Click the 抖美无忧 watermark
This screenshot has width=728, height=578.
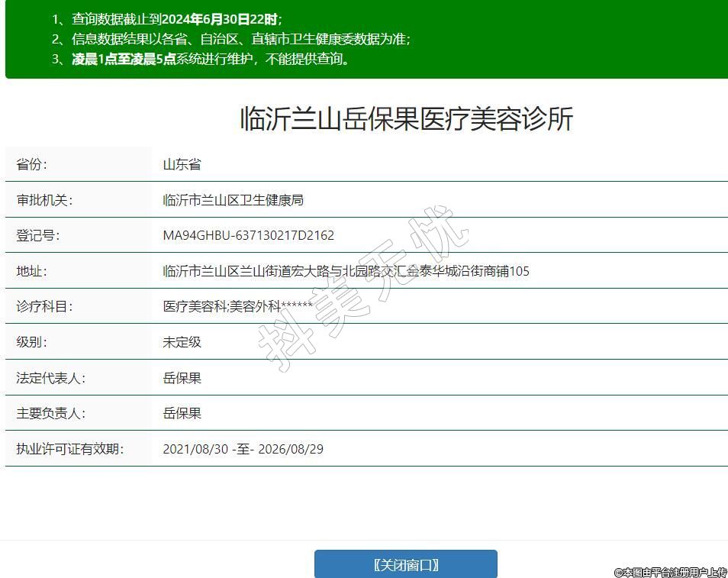click(362, 289)
